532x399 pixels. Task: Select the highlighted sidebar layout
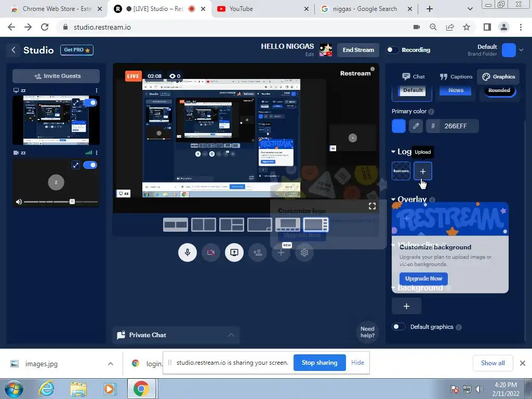click(x=316, y=224)
